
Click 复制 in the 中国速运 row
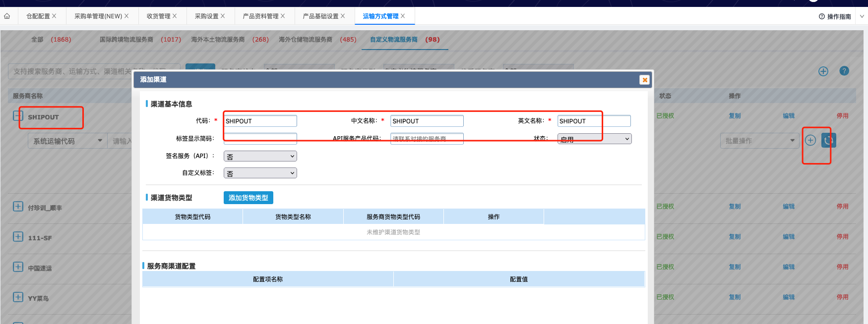pyautogui.click(x=735, y=267)
